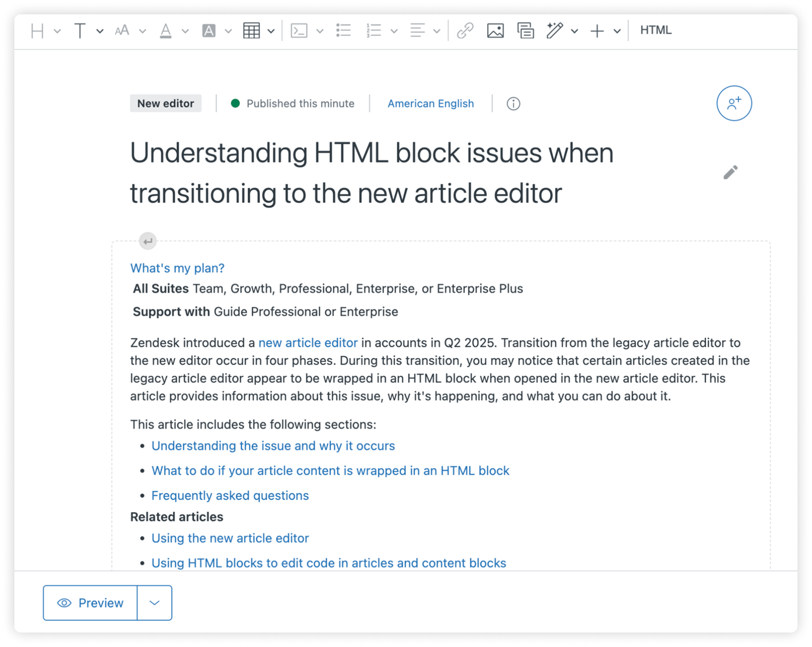Open the American English language link

pos(430,104)
